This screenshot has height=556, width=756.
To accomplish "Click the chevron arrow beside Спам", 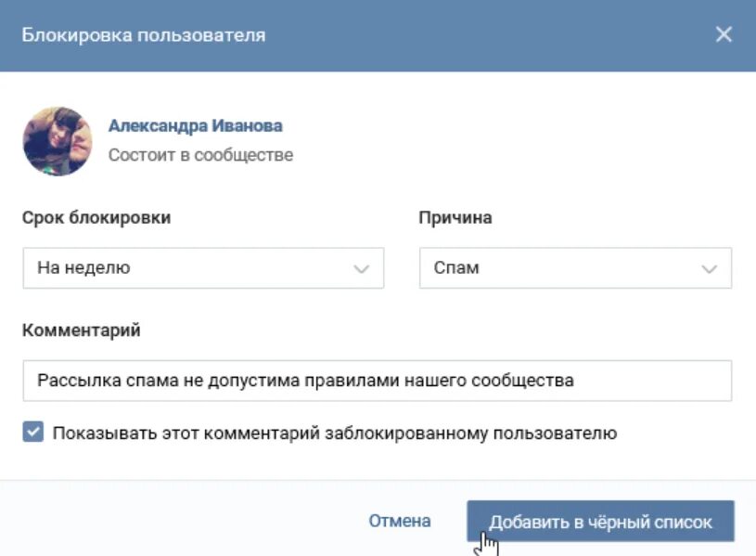I will pos(710,269).
